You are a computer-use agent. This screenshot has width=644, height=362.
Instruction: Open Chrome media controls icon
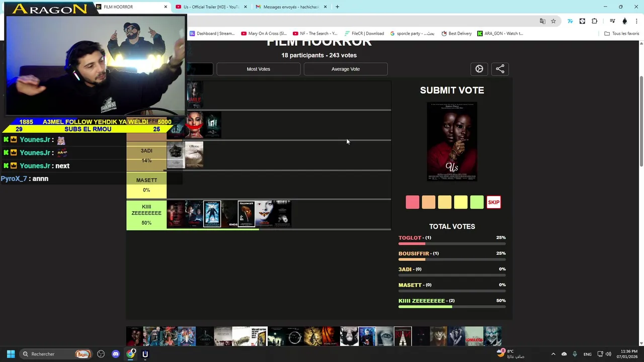(612, 21)
